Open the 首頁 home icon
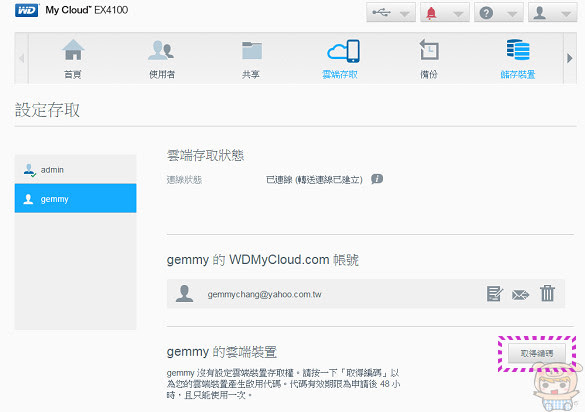 (x=73, y=50)
